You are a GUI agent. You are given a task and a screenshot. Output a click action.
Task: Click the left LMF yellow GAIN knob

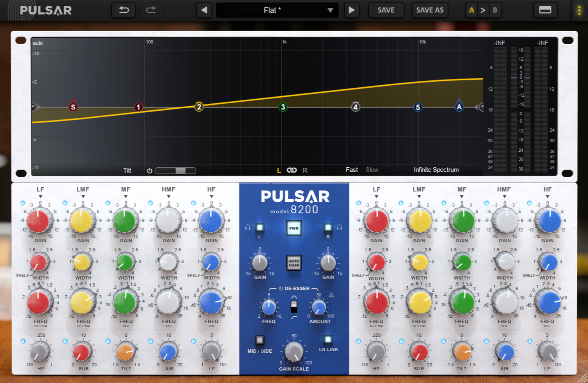tap(81, 221)
